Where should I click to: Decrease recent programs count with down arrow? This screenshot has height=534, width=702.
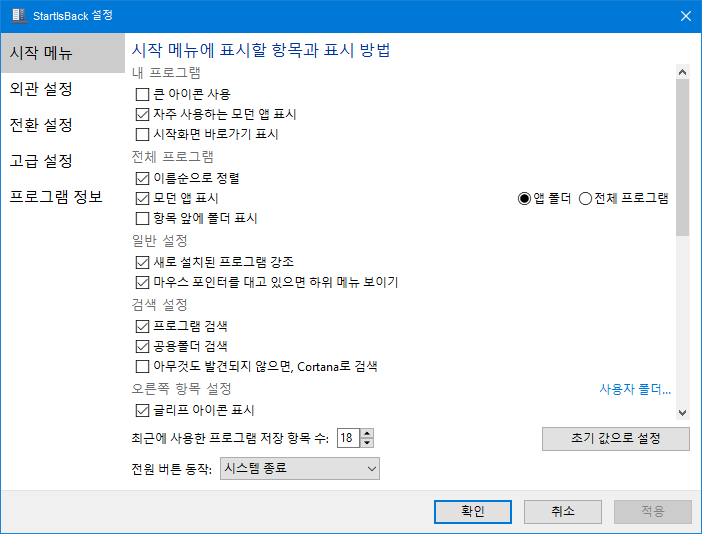pos(367,443)
